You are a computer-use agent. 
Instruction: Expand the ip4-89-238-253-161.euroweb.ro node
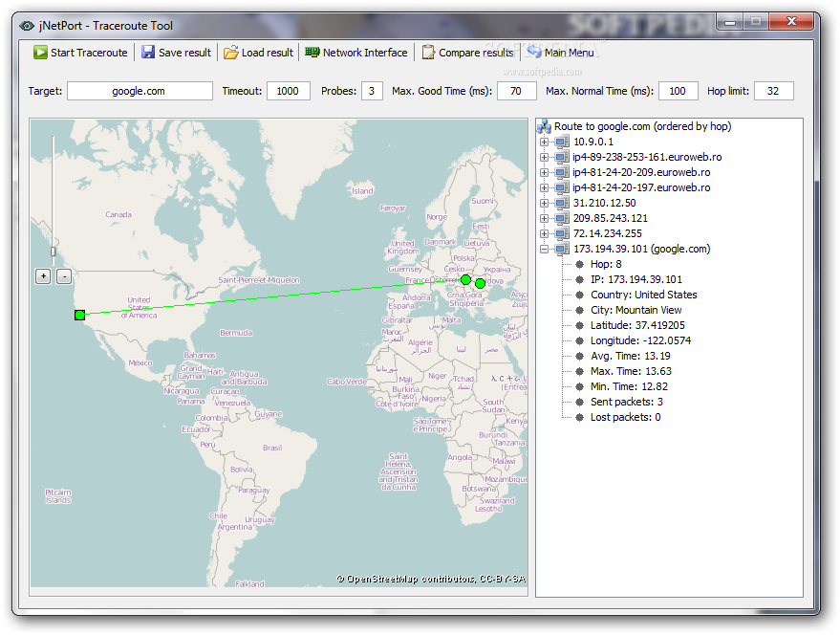coord(545,157)
